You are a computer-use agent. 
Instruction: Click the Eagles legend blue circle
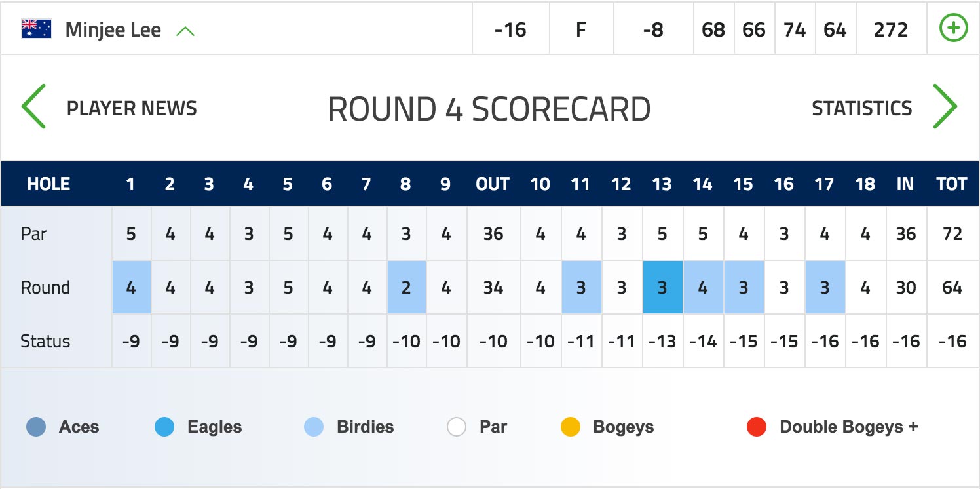[164, 427]
